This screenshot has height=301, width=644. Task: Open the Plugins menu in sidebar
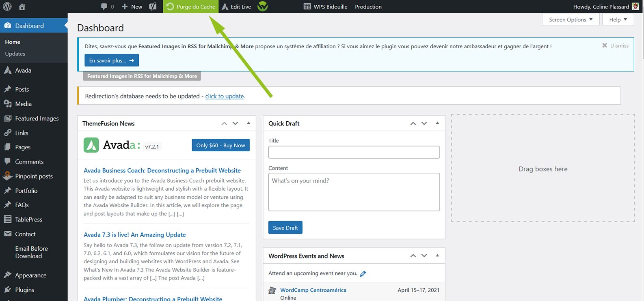pos(24,290)
